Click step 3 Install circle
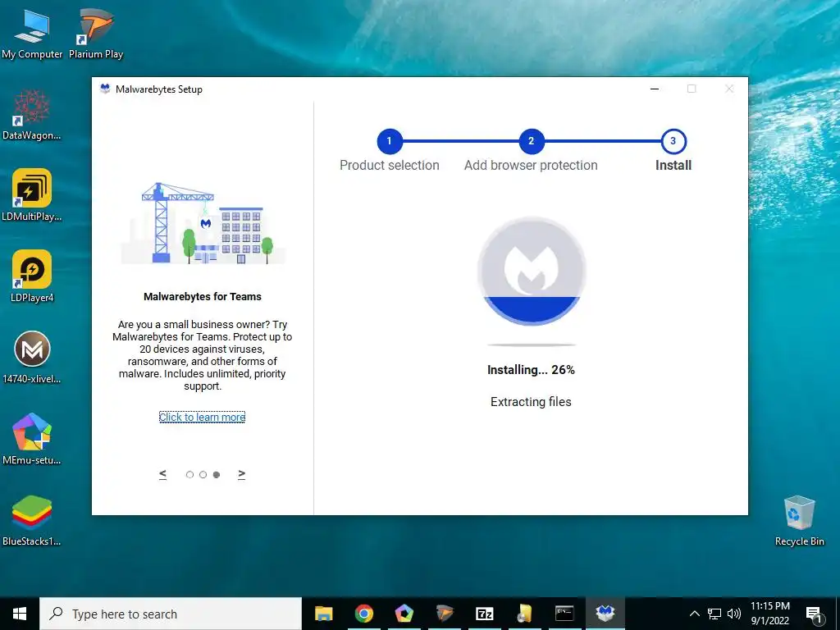Image resolution: width=840 pixels, height=630 pixels. [673, 141]
